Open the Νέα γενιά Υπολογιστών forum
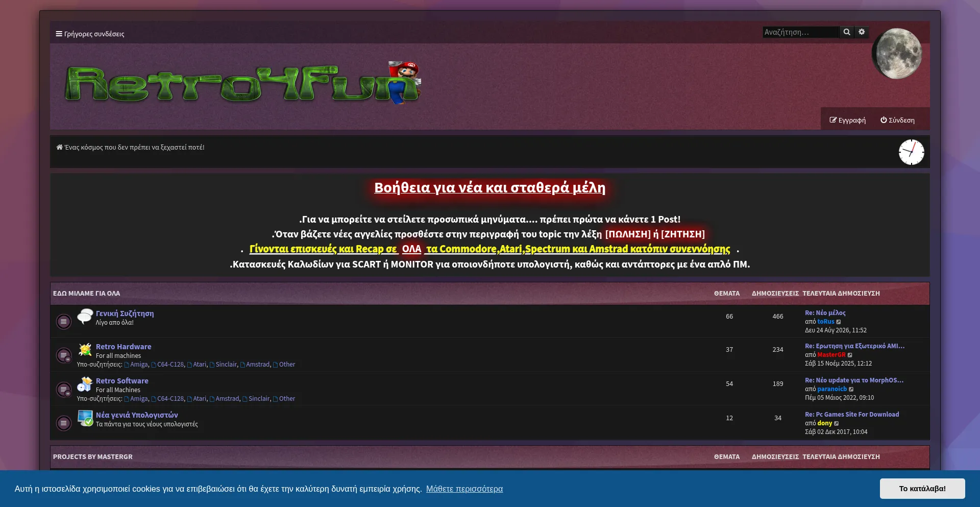This screenshot has width=980, height=507. (137, 415)
